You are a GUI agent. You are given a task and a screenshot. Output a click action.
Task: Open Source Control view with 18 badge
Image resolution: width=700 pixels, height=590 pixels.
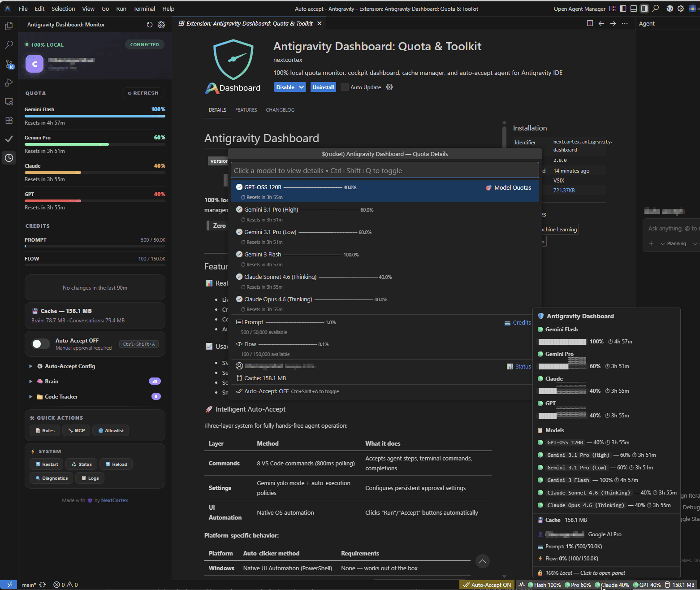[x=9, y=64]
